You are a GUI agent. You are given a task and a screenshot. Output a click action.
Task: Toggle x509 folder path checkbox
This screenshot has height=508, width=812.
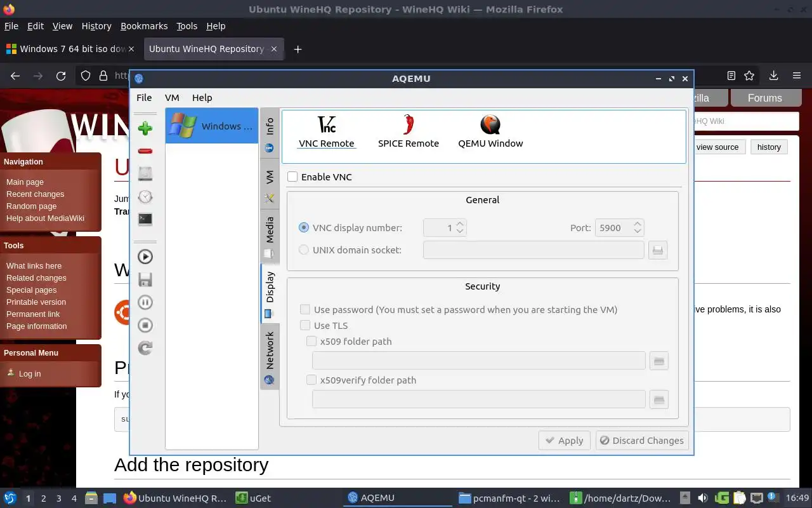click(311, 341)
